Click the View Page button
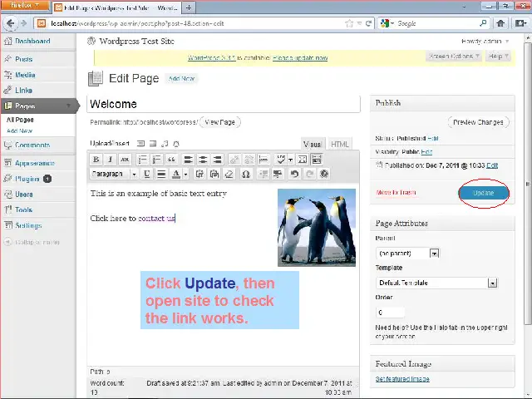Screen dimensions: 532x399 click(x=219, y=122)
